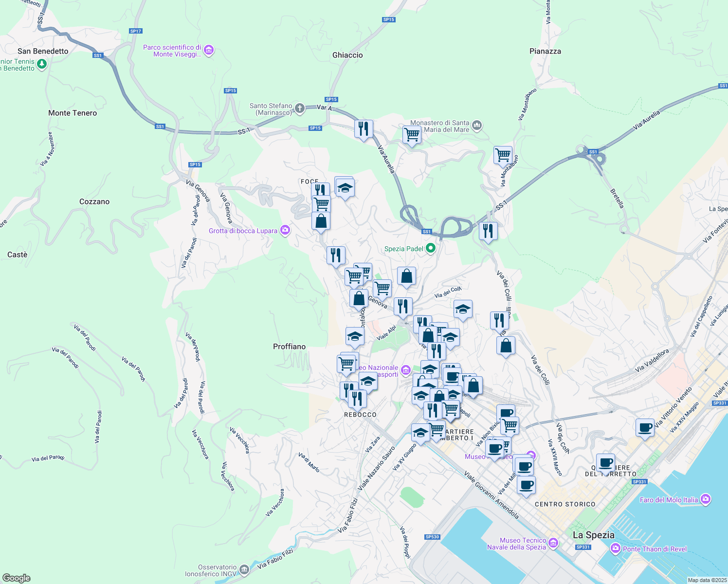Click the coffee cup pin near Quartiere del Torretto
This screenshot has height=584, width=728.
[x=605, y=463]
